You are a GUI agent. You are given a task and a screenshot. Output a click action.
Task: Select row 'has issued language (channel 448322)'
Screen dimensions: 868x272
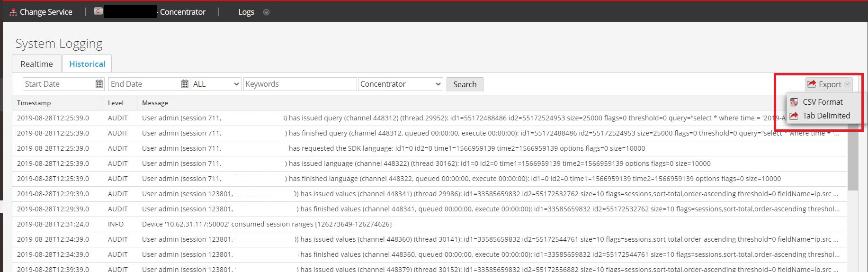pos(430,163)
